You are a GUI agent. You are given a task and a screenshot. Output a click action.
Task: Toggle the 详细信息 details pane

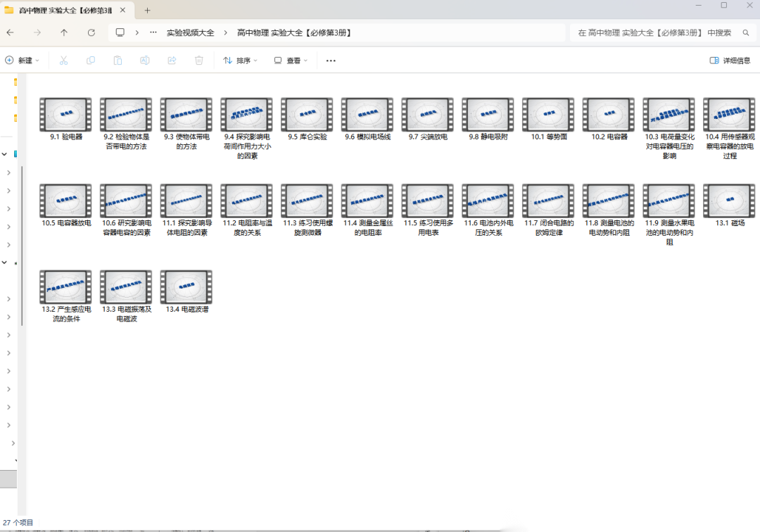point(730,61)
